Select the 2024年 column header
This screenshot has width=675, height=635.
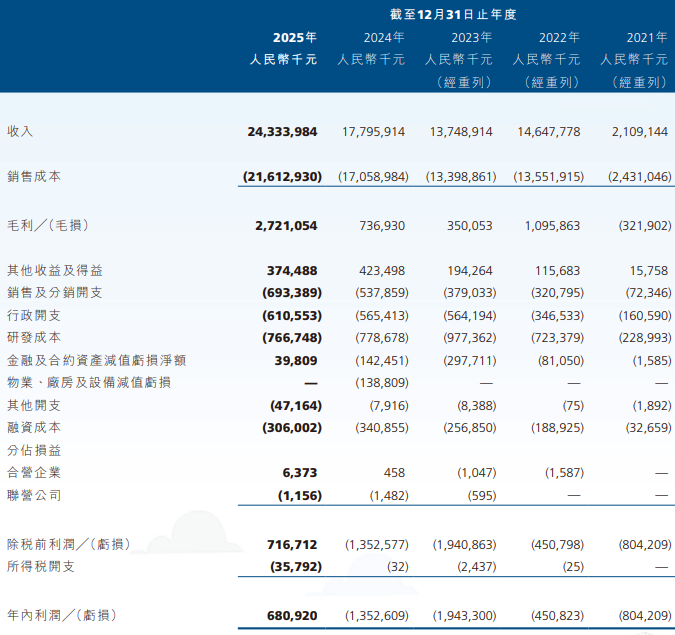click(x=383, y=37)
